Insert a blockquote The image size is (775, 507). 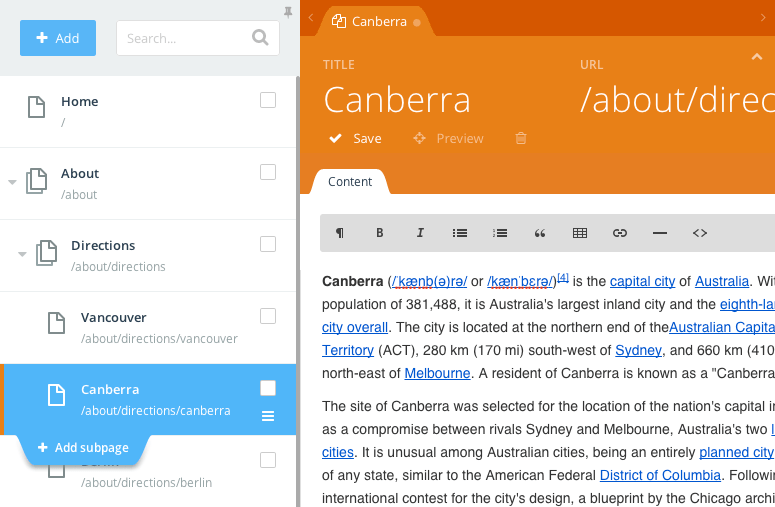540,233
